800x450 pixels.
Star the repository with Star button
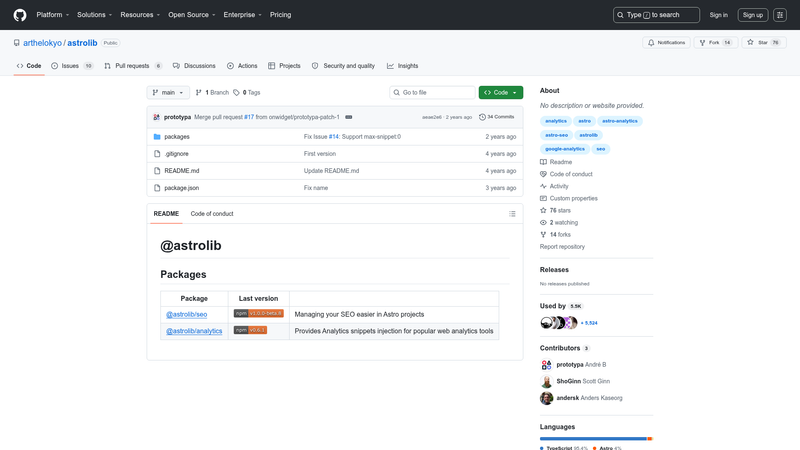pyautogui.click(x=764, y=43)
